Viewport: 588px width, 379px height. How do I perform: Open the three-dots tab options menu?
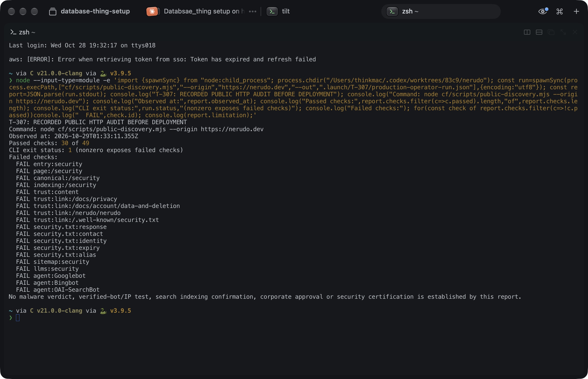(253, 11)
